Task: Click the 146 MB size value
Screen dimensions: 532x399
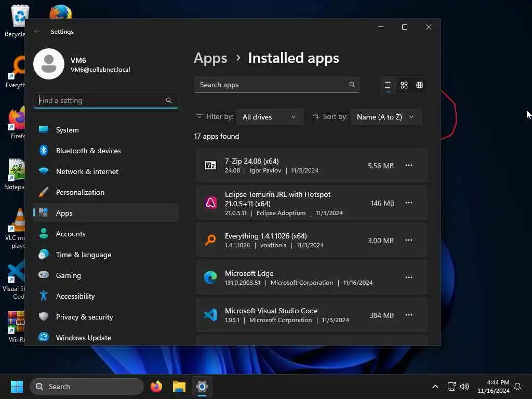Action: [382, 203]
